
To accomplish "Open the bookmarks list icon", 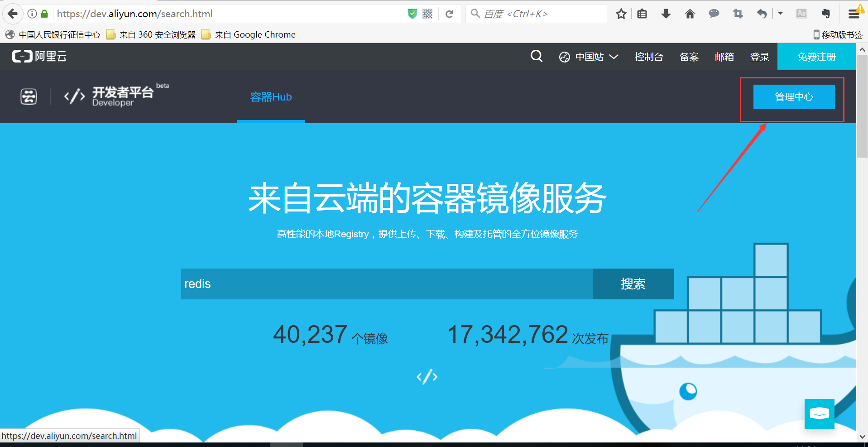I will point(642,14).
